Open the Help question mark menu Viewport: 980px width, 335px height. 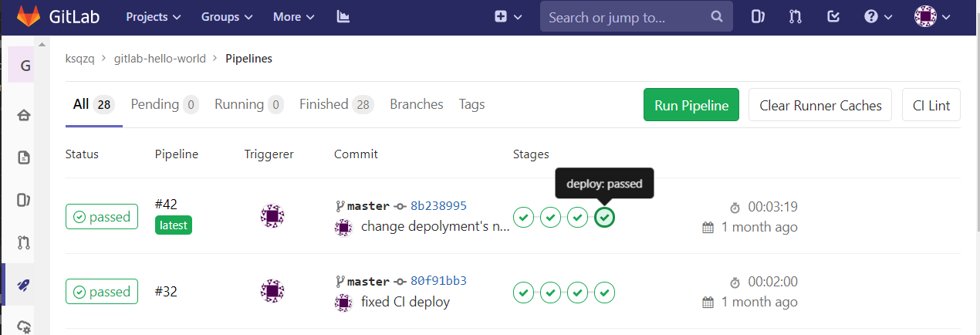878,16
